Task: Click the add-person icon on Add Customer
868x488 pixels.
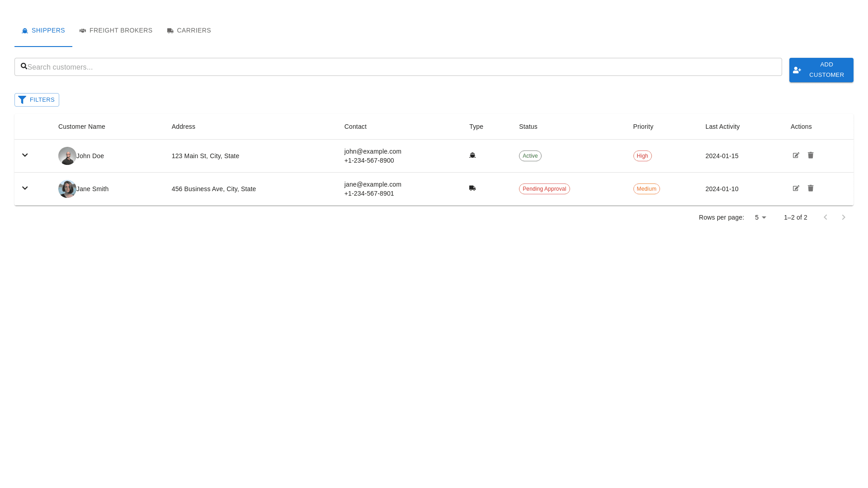Action: coord(797,70)
